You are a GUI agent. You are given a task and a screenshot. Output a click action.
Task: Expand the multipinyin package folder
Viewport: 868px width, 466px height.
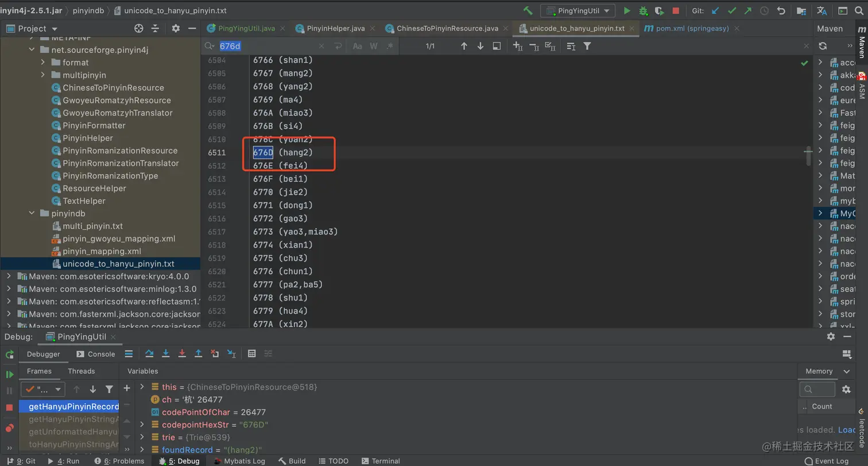point(43,75)
